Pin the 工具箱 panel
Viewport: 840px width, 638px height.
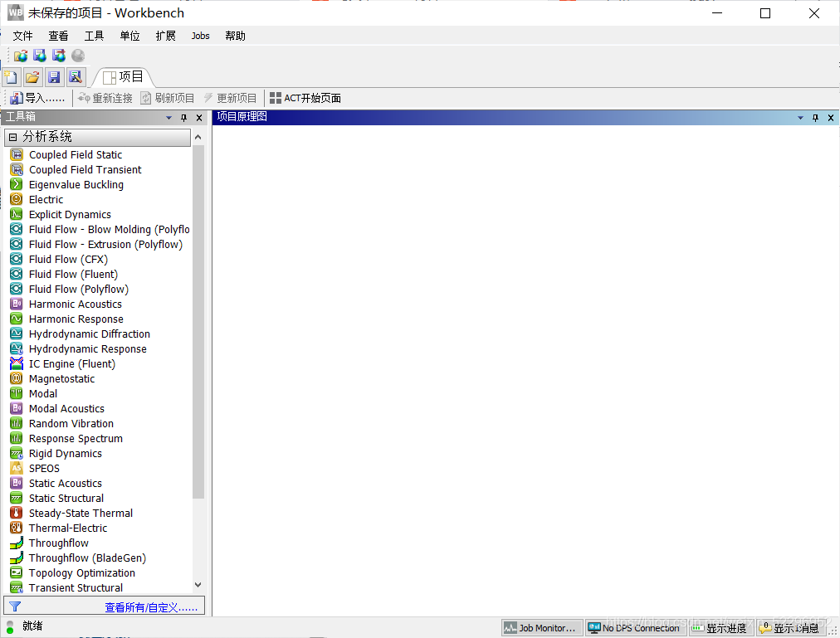(183, 117)
